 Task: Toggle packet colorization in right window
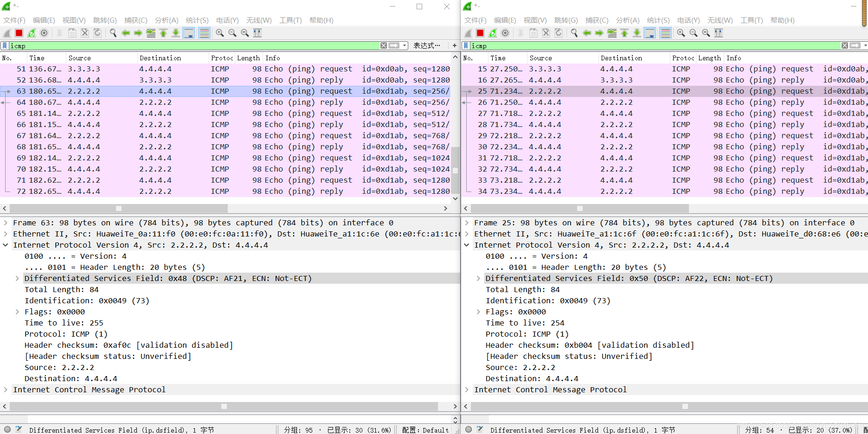point(665,33)
